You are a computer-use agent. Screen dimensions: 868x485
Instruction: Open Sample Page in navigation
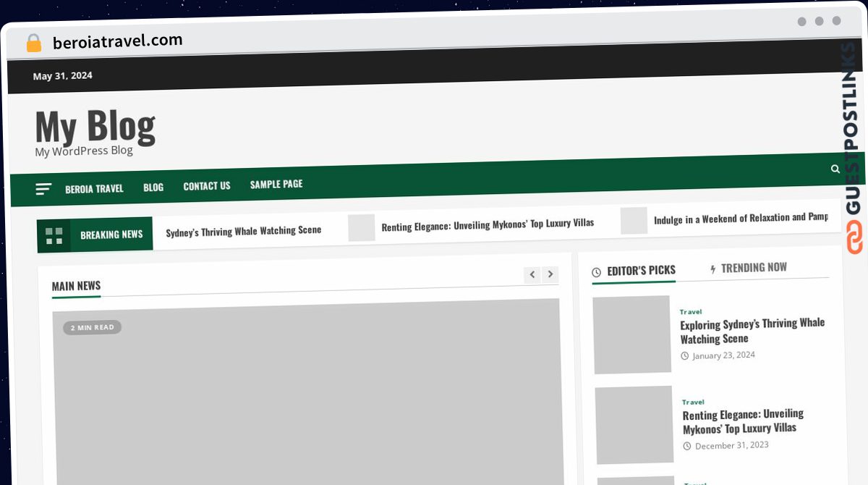[276, 184]
